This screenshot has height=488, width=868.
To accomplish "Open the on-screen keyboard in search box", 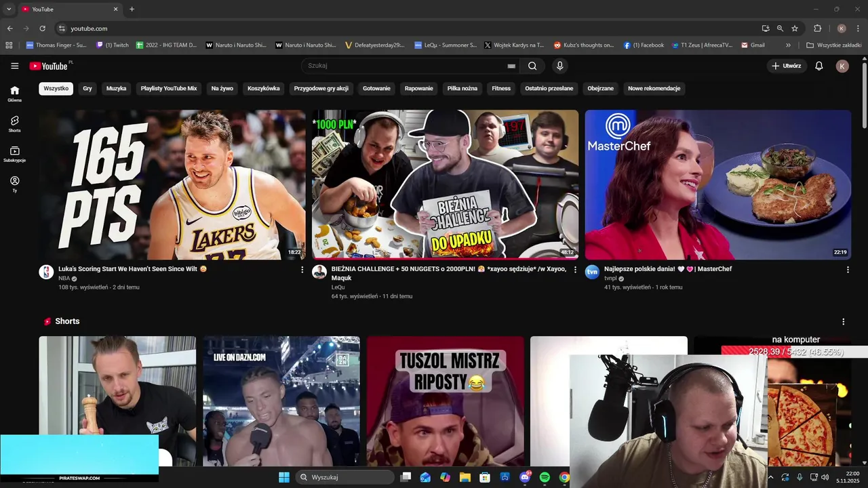I will click(511, 66).
